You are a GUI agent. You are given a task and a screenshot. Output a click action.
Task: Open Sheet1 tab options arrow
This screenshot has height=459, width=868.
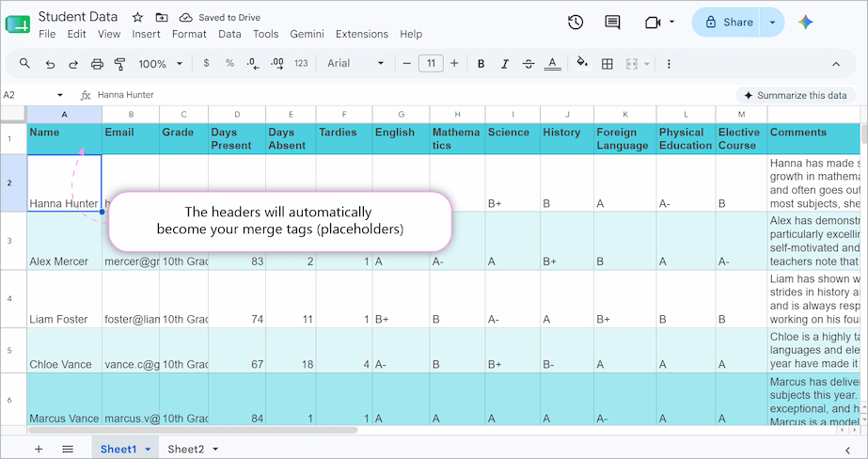(148, 449)
